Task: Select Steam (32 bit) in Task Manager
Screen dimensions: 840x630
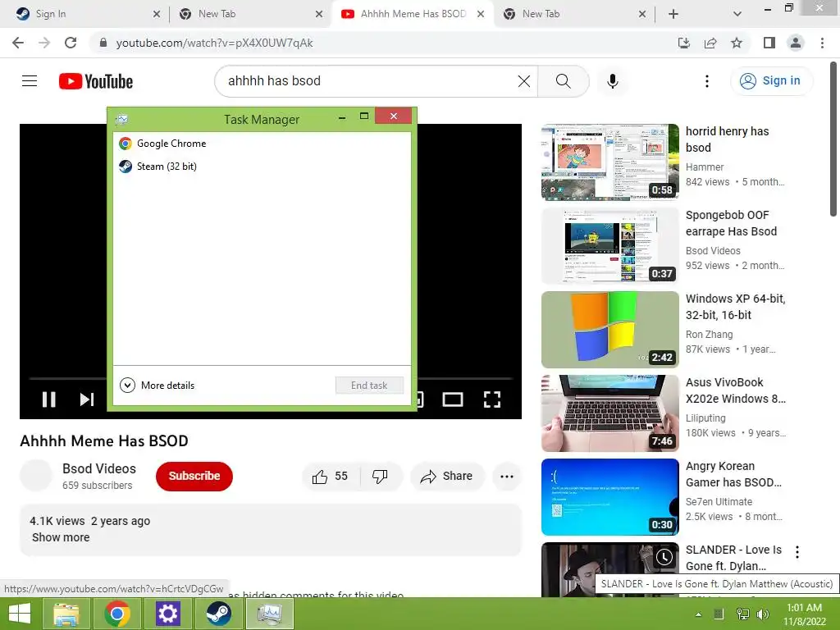Action: click(262, 166)
